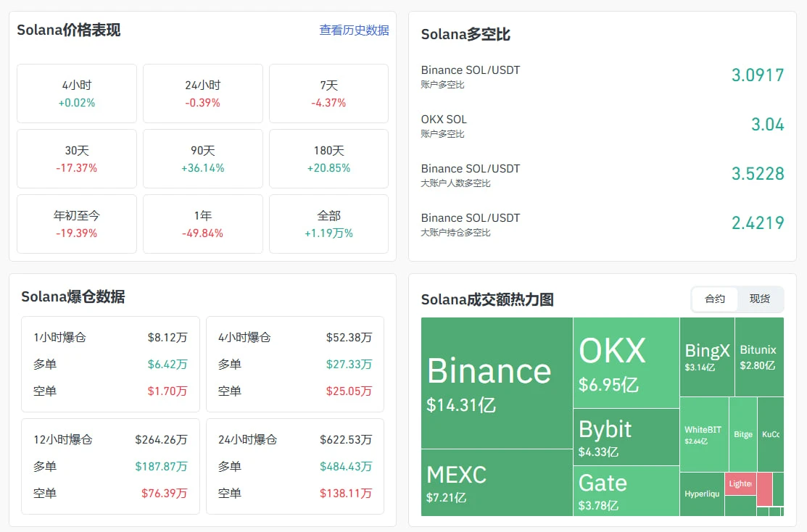This screenshot has height=532, width=807.
Task: Click the Binance SOL/USDT 账户多空比 row
Action: pos(602,75)
